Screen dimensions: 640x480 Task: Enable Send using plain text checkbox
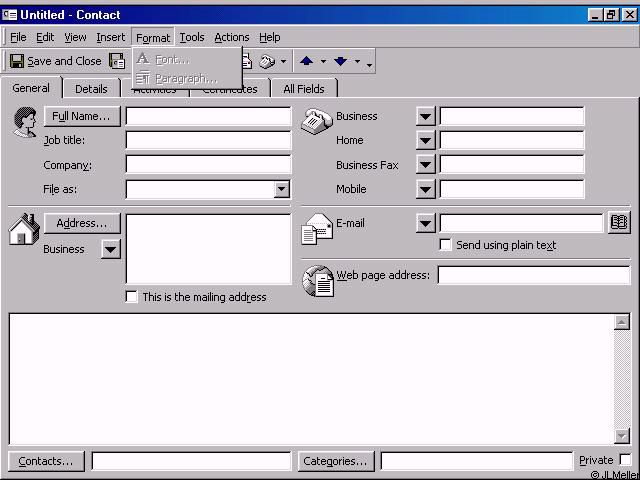pos(445,245)
